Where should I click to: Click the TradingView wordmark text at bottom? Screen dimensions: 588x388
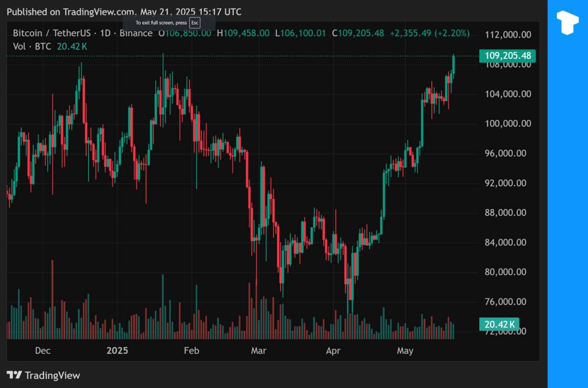tap(52, 375)
